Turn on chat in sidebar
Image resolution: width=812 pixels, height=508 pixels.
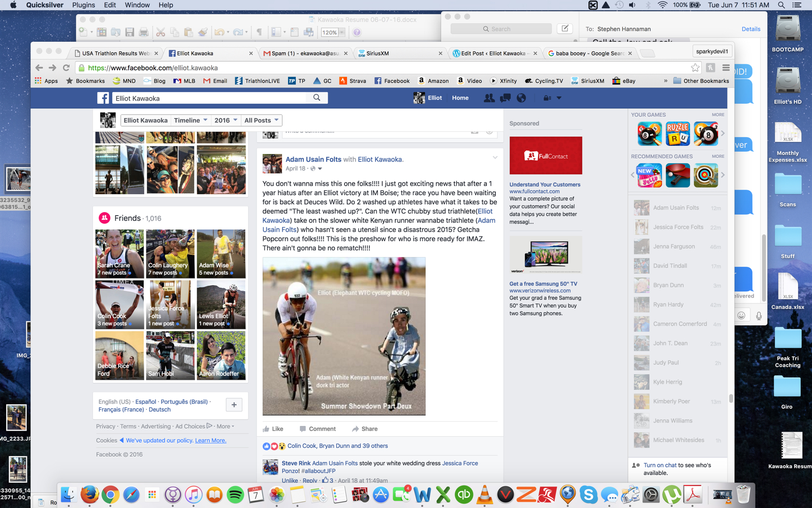coord(660,465)
